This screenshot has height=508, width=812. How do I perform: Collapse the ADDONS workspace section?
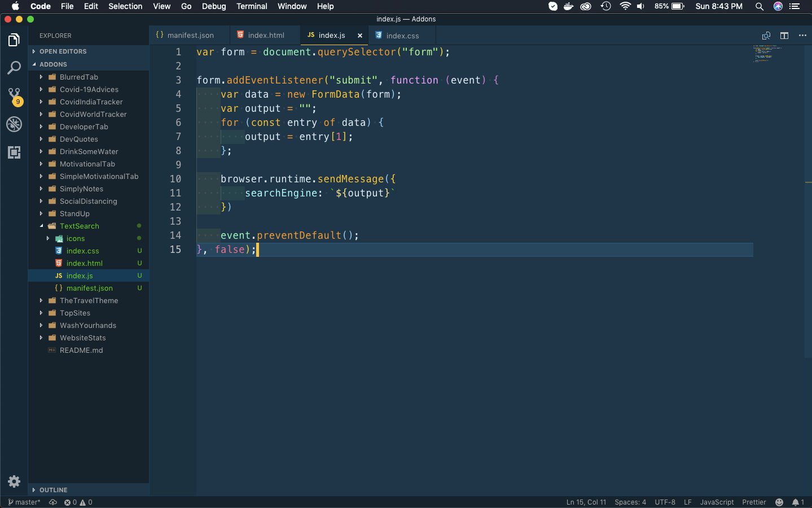point(89,64)
